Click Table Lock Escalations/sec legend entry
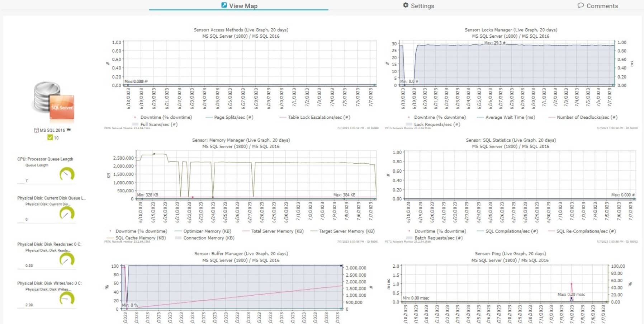Screen dimensions: 644x324 coord(315,117)
